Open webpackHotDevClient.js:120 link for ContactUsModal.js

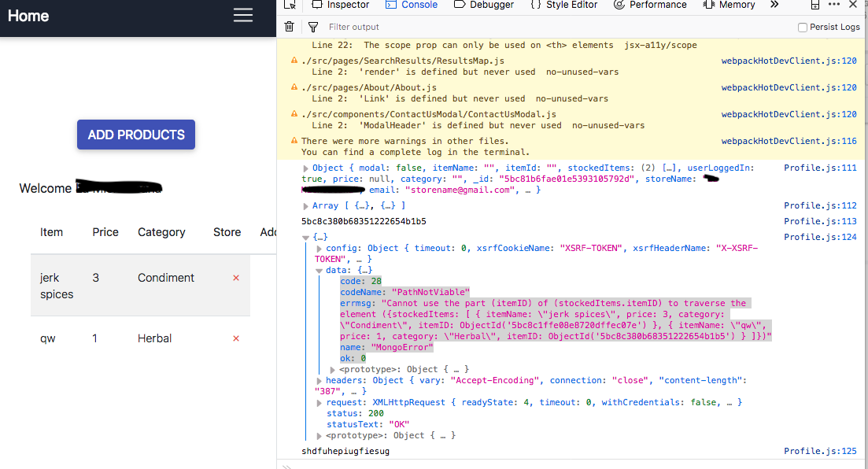click(x=789, y=114)
